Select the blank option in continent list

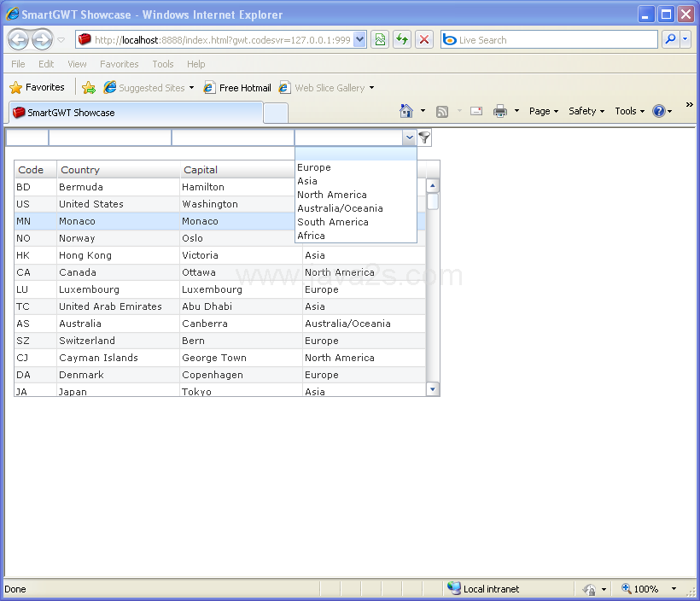(x=356, y=155)
